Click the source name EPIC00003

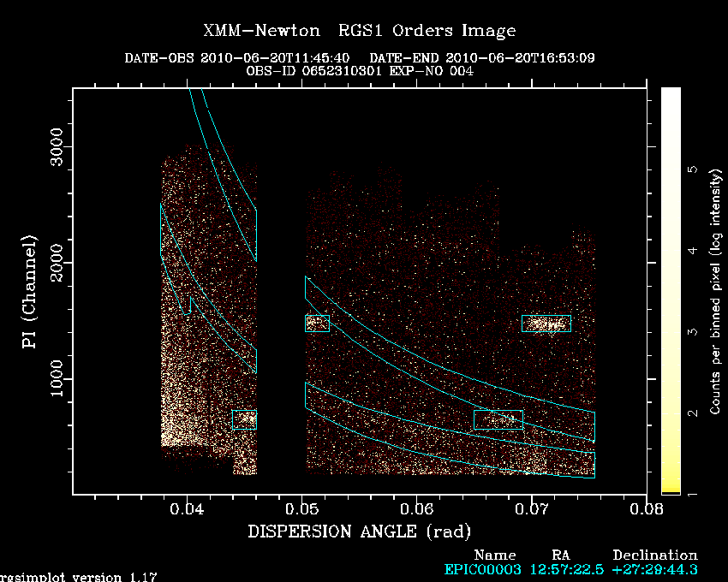[x=482, y=569]
